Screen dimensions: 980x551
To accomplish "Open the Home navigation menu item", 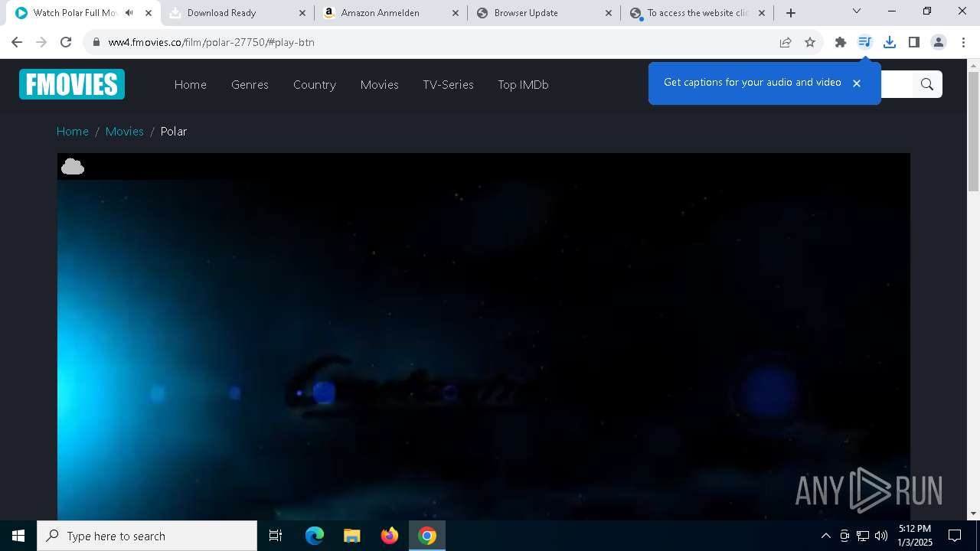I will pyautogui.click(x=191, y=84).
